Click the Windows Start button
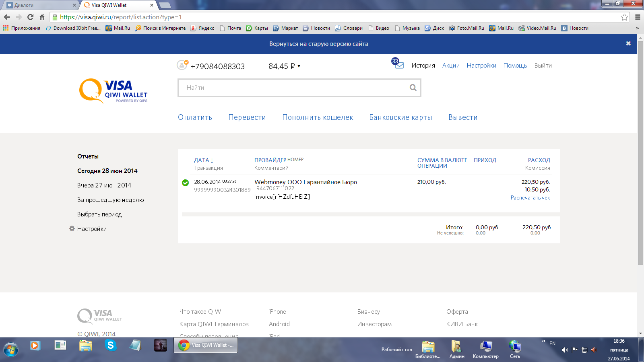The image size is (644, 362). coord(10,350)
